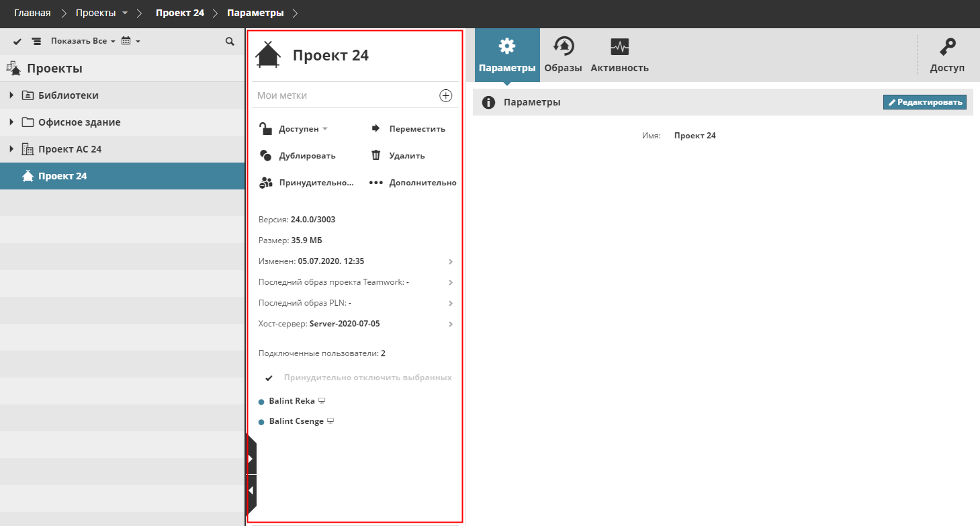Select Проект АС 24 in the tree

tap(122, 149)
